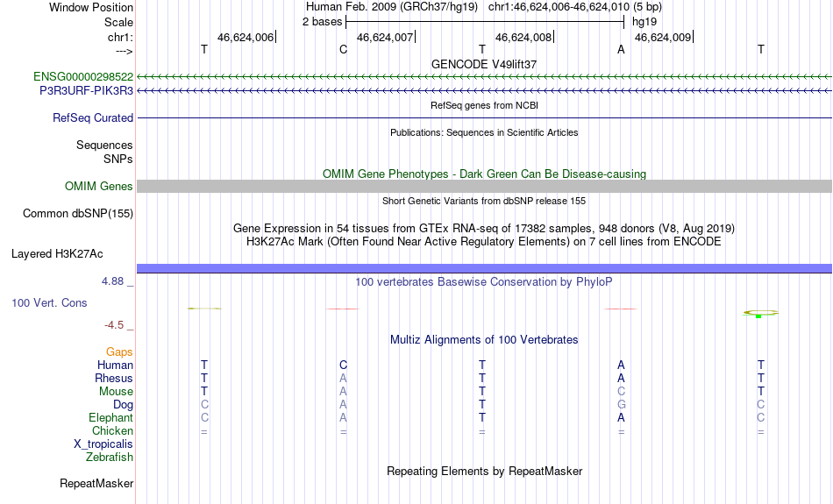Click the 46,624,007 ruler position

click(x=385, y=37)
